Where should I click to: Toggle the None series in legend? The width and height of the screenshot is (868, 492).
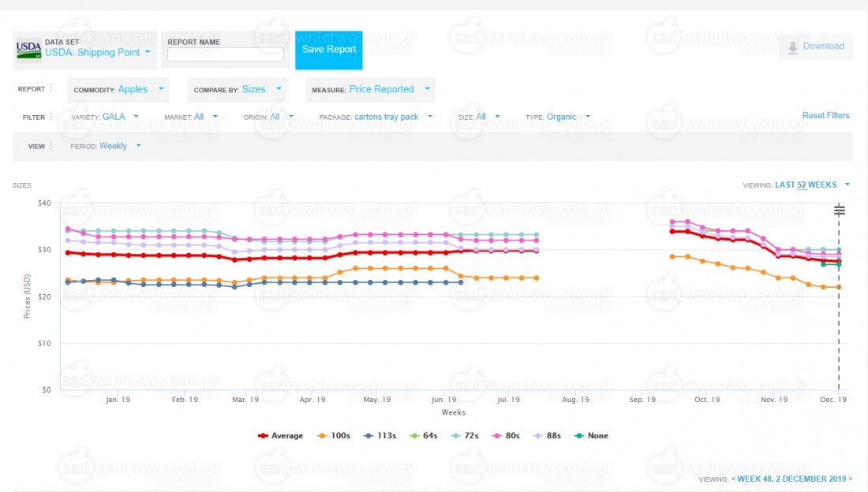point(591,435)
